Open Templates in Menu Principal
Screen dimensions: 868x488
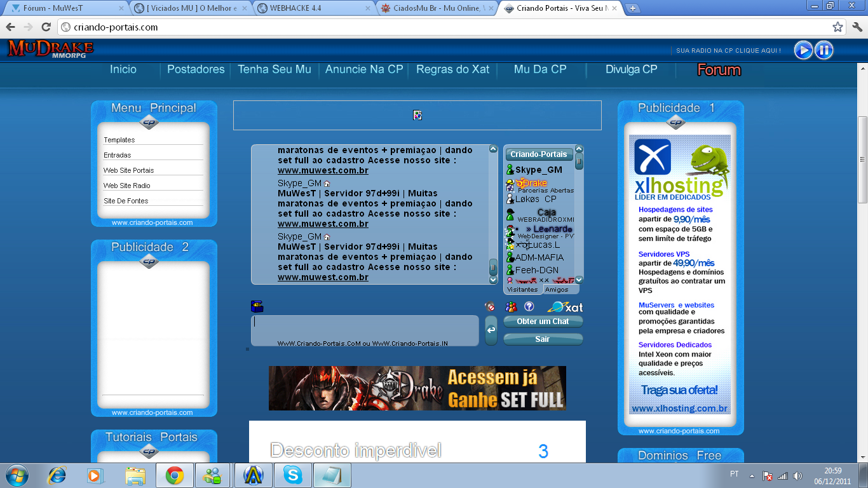click(119, 140)
